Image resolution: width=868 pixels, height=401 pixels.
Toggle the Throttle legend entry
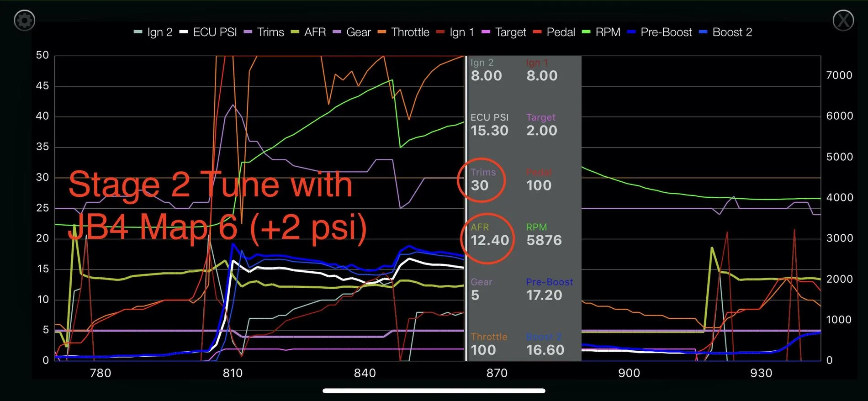click(x=403, y=32)
